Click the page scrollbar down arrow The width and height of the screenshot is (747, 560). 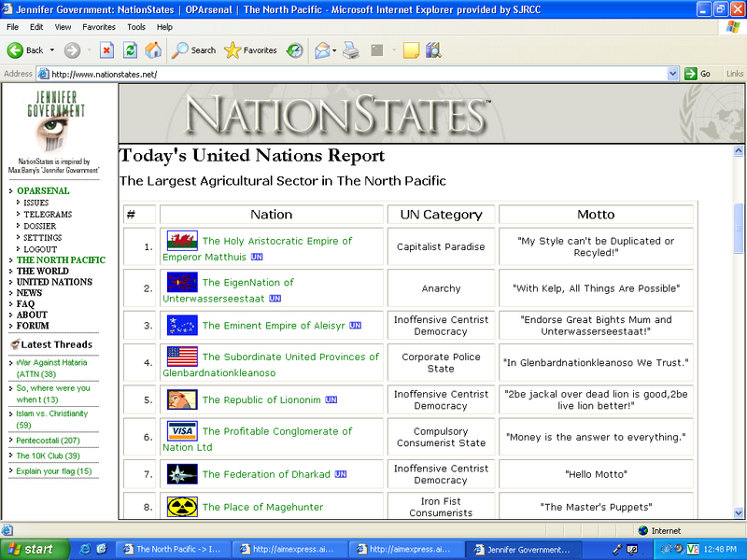pos(739,512)
